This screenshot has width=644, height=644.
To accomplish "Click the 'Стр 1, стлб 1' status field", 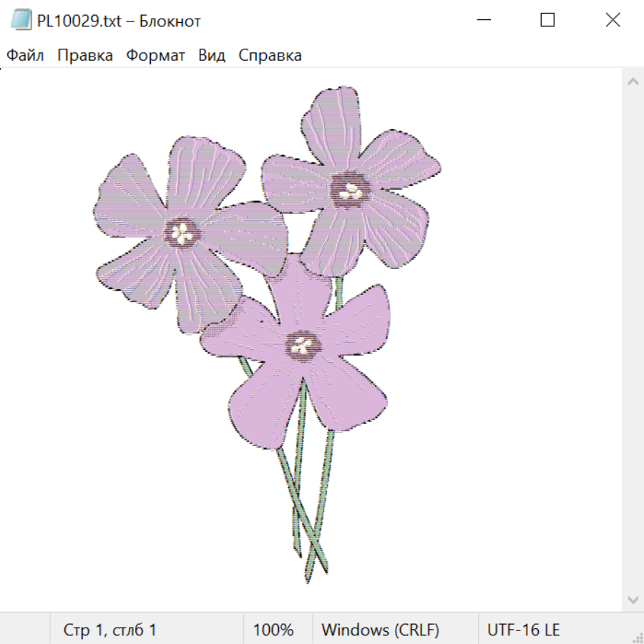I will [110, 630].
